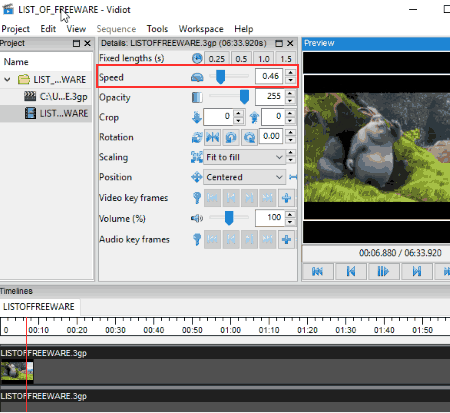Click the speed reset icon beside Speed

(x=197, y=77)
